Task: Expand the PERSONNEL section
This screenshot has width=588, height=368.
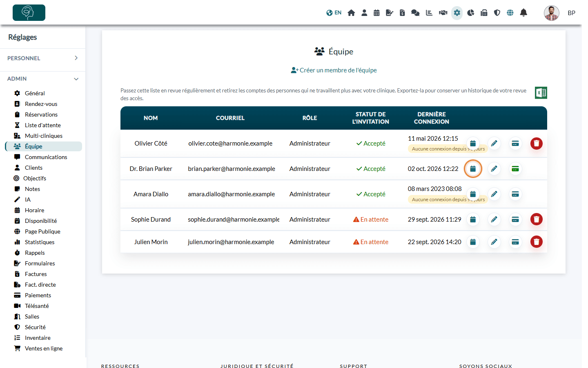Action: click(x=42, y=58)
